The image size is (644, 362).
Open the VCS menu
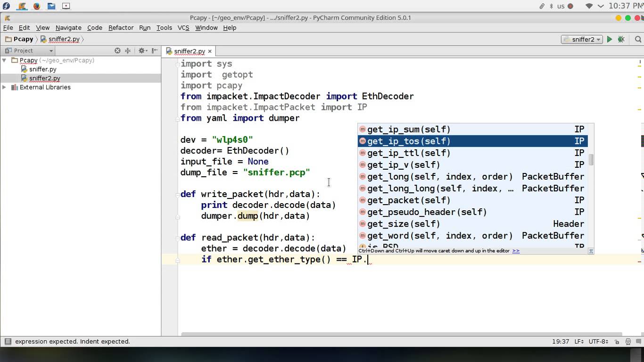(x=183, y=28)
